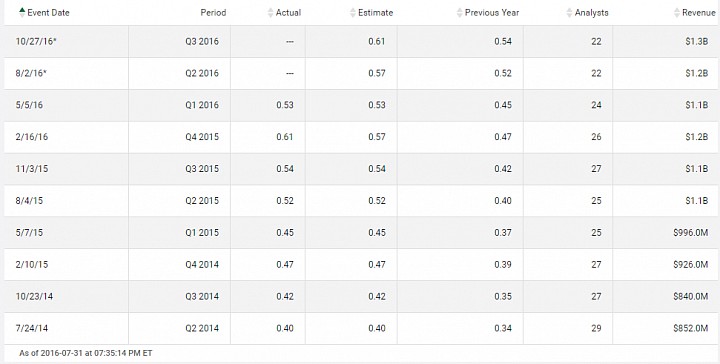Click the sort arrows beside Analysts

(x=569, y=13)
